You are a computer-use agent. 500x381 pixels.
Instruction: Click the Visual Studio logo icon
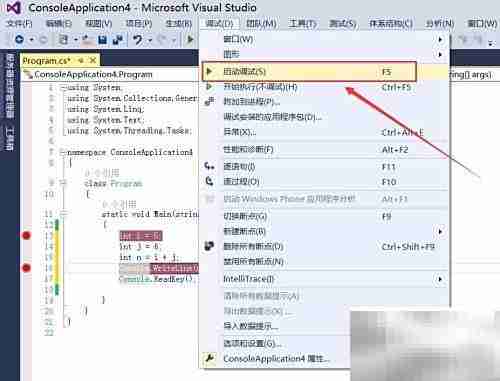click(x=13, y=8)
